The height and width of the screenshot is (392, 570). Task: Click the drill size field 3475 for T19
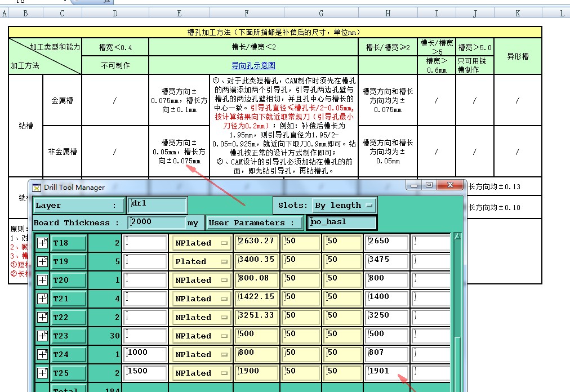pyautogui.click(x=386, y=261)
